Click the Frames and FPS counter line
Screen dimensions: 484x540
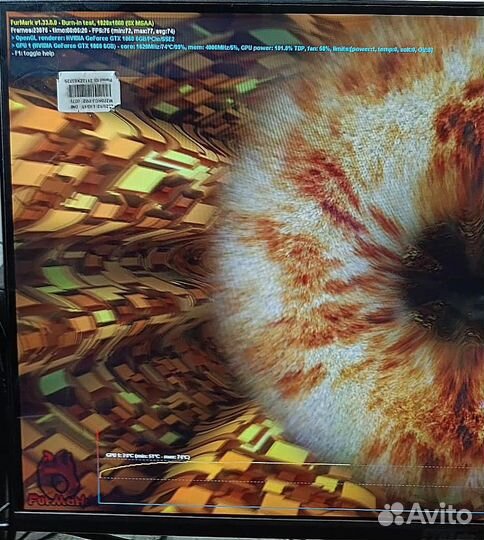point(93,31)
